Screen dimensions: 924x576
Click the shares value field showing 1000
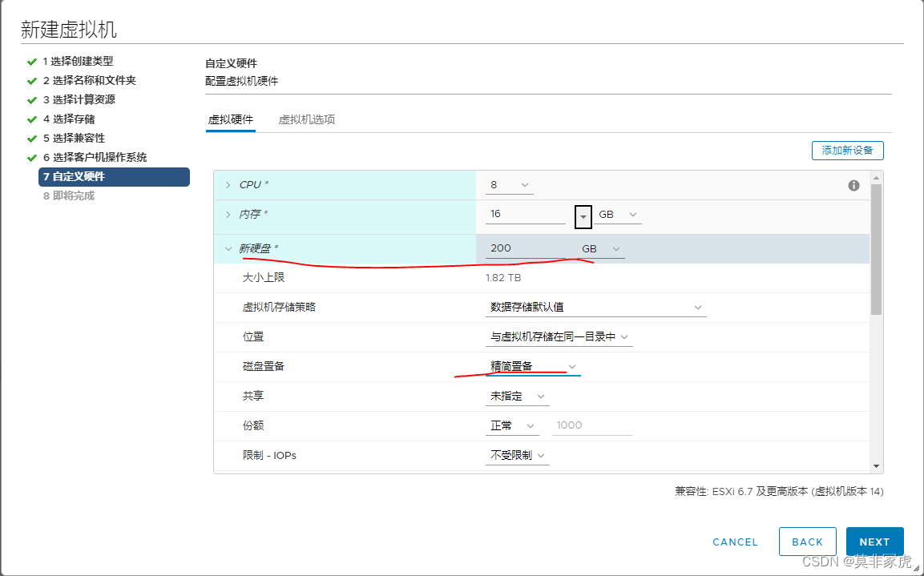(591, 426)
